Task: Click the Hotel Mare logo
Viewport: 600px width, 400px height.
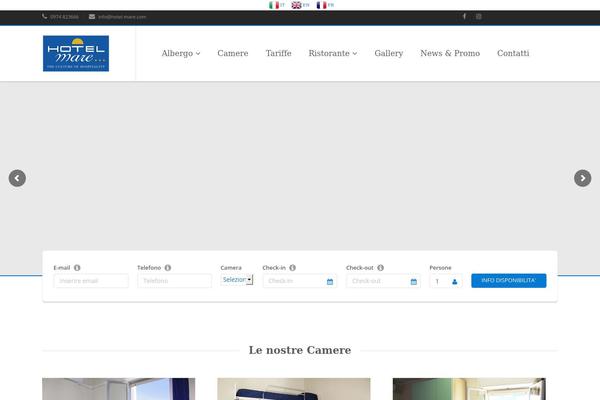Action: coord(76,53)
